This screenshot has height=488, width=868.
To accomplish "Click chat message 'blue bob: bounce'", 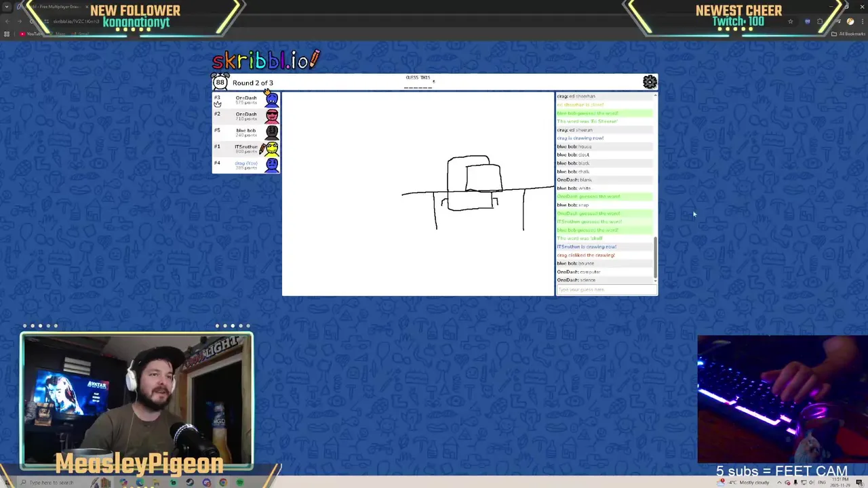I will coord(575,263).
